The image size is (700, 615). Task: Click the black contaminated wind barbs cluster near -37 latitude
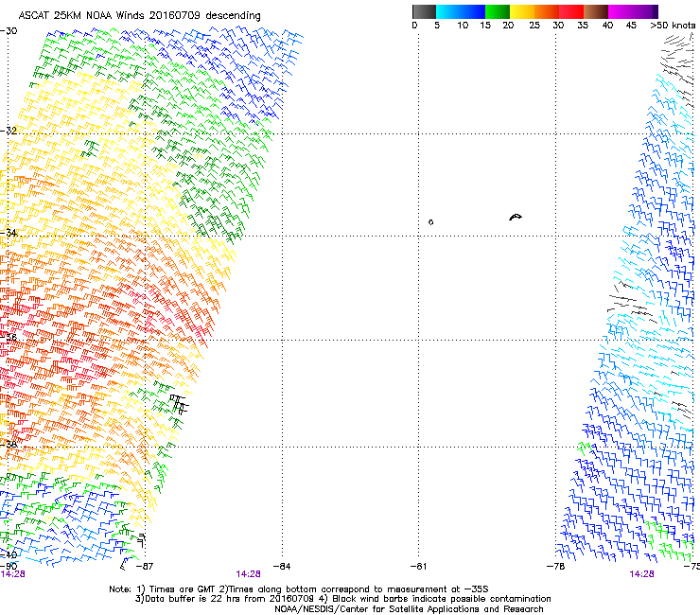tap(180, 404)
